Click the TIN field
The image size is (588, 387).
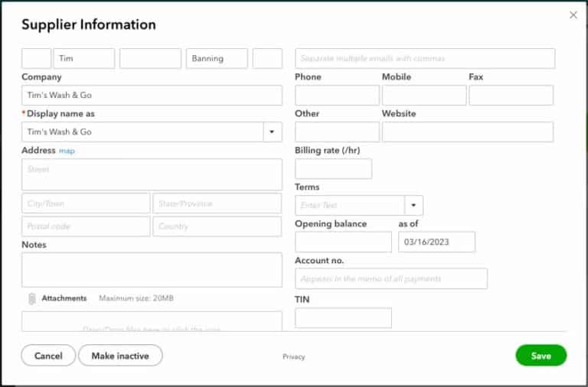(x=343, y=318)
